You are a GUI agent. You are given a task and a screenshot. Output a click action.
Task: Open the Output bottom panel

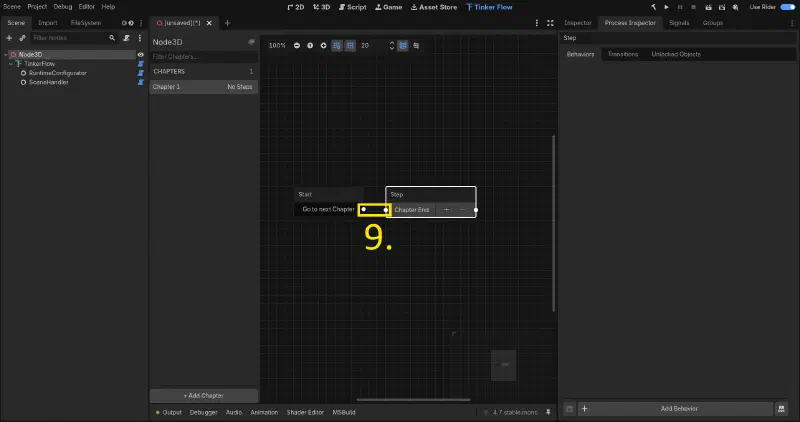click(x=169, y=412)
